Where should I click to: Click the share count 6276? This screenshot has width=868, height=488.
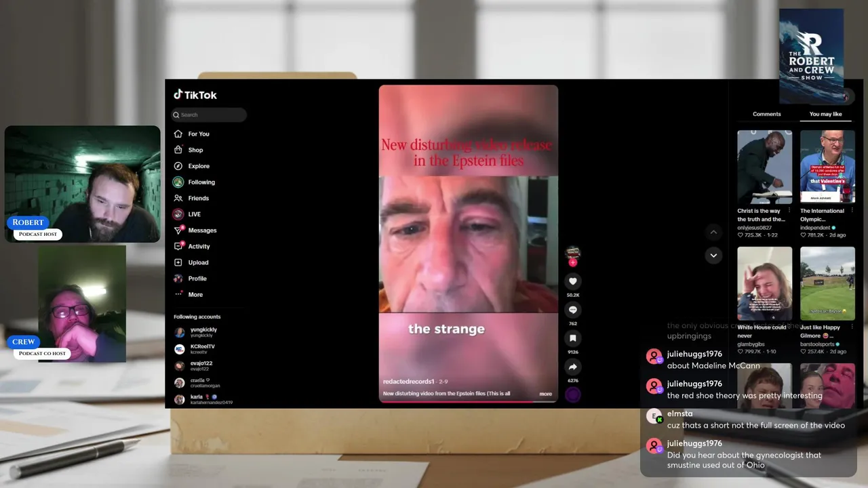pyautogui.click(x=573, y=380)
